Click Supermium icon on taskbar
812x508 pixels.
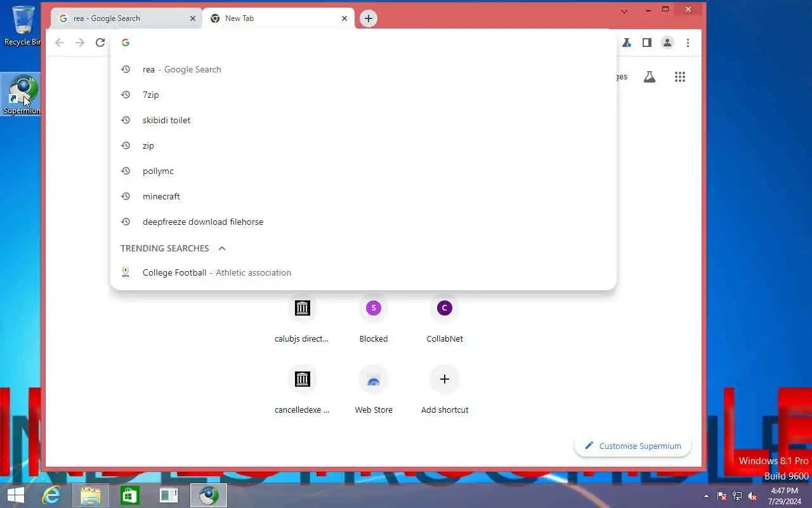click(209, 495)
